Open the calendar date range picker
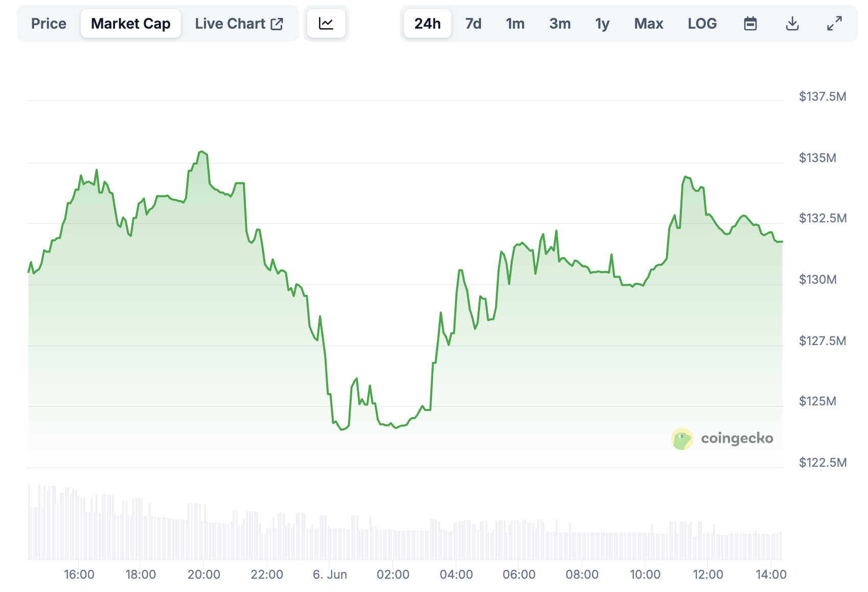 (x=750, y=24)
